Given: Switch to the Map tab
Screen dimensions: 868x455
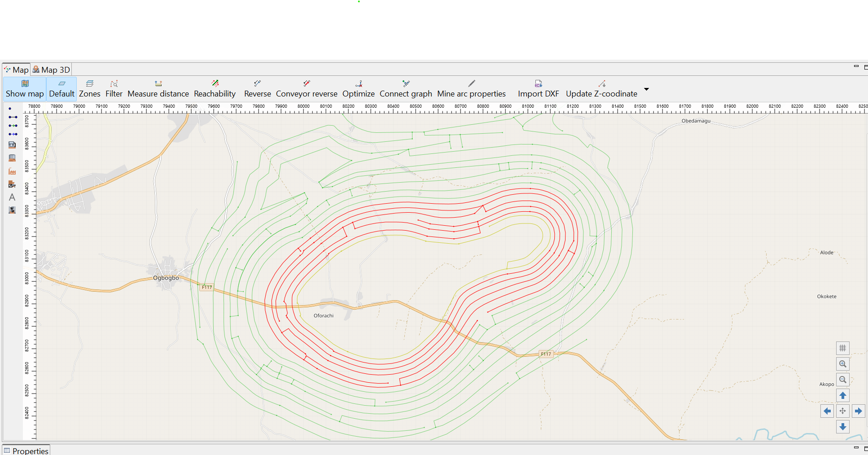Looking at the screenshot, I should tap(17, 70).
